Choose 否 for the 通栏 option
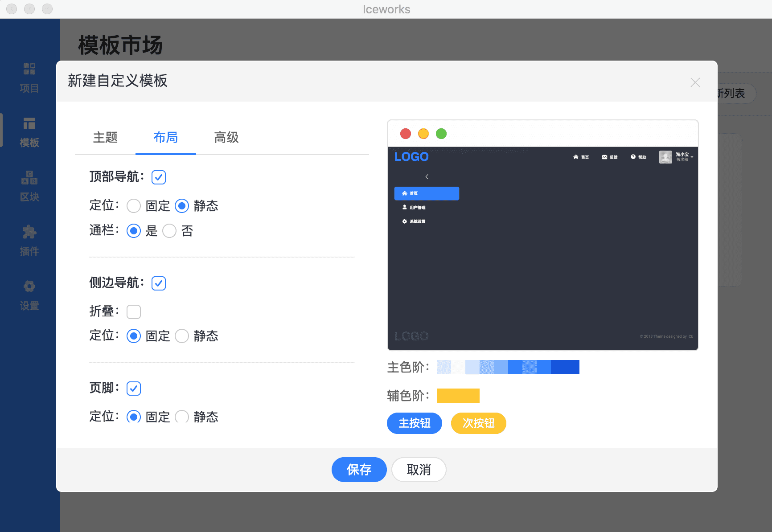This screenshot has height=532, width=772. [169, 231]
